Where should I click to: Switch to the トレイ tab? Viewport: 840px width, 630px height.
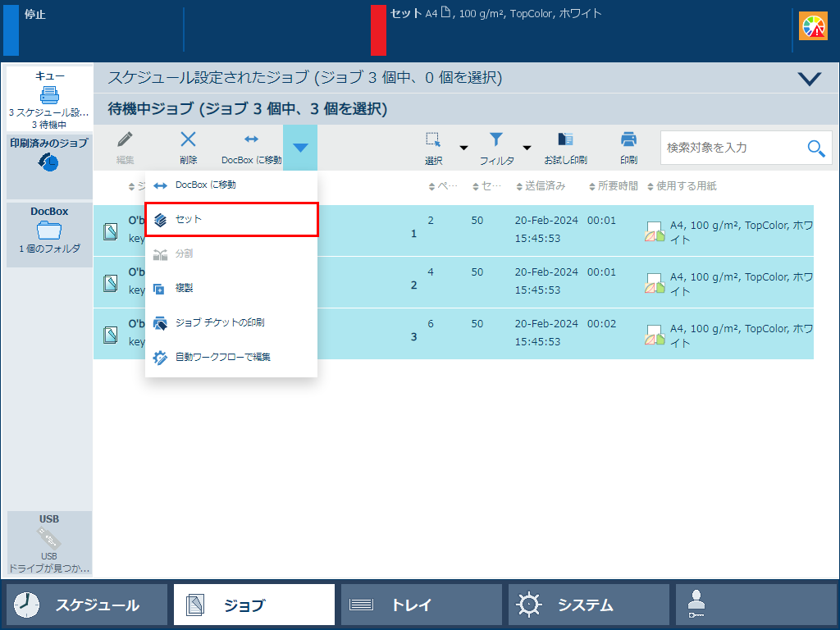coord(422,605)
